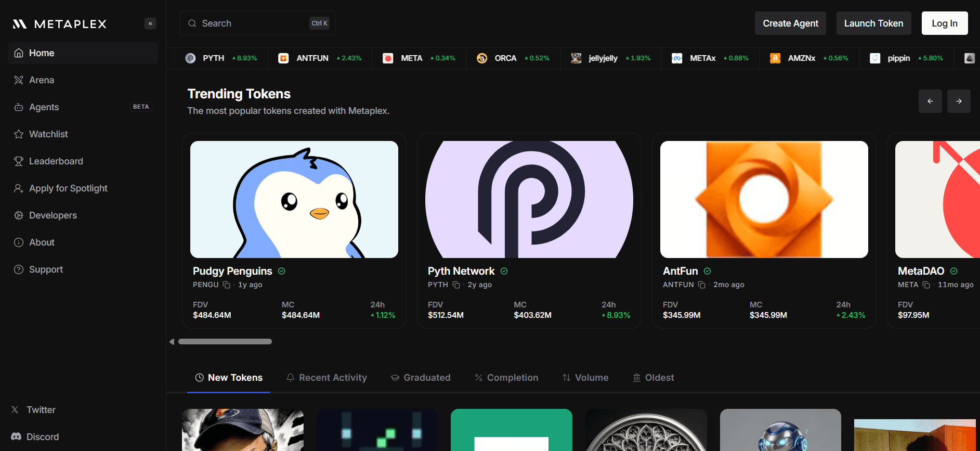Image resolution: width=980 pixels, height=451 pixels.
Task: Copy the PENGU token address
Action: tap(226, 285)
